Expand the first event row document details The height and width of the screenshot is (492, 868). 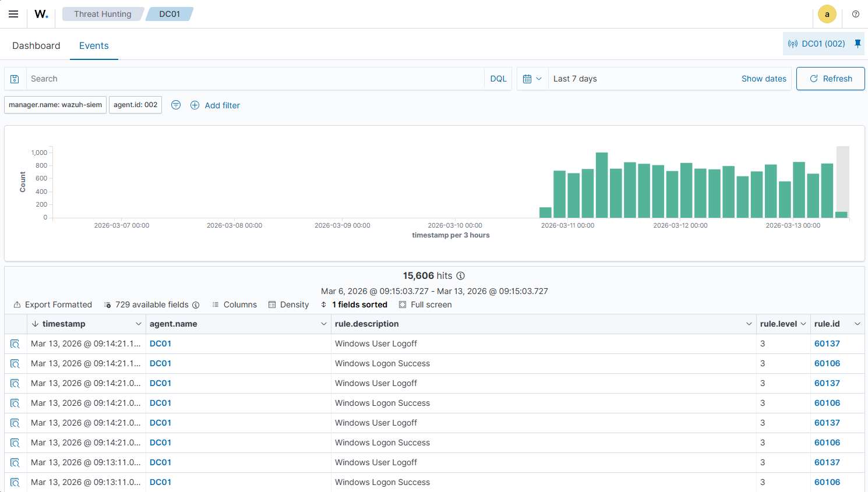click(x=15, y=344)
